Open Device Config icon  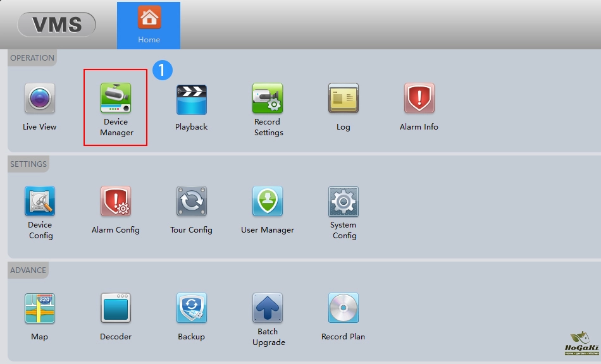point(40,202)
